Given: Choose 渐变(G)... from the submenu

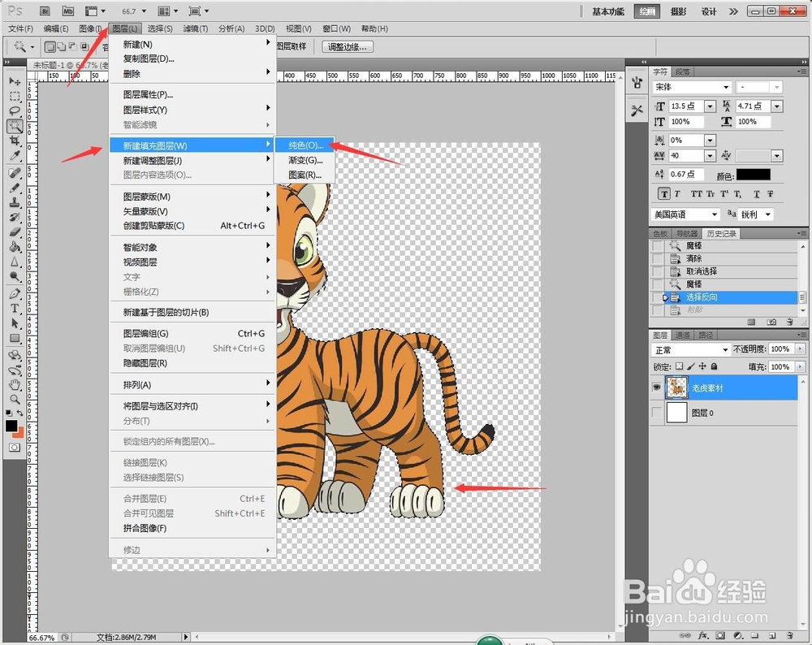Looking at the screenshot, I should pyautogui.click(x=304, y=160).
